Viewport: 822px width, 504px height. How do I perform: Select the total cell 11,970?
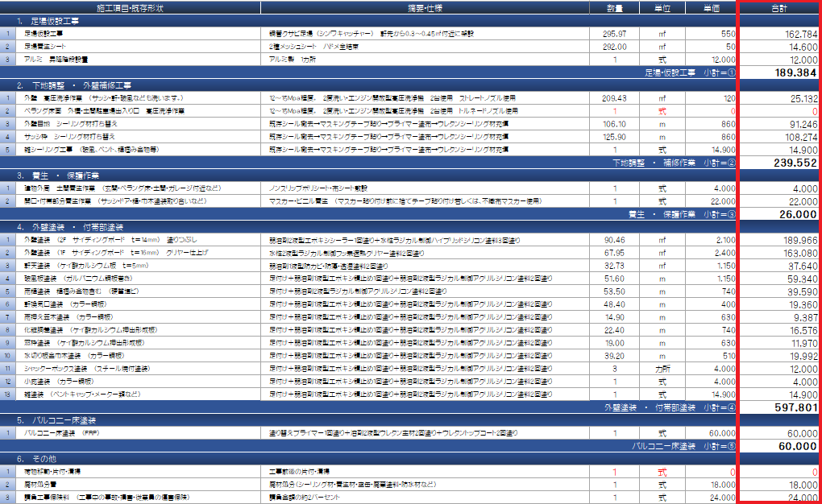779,343
